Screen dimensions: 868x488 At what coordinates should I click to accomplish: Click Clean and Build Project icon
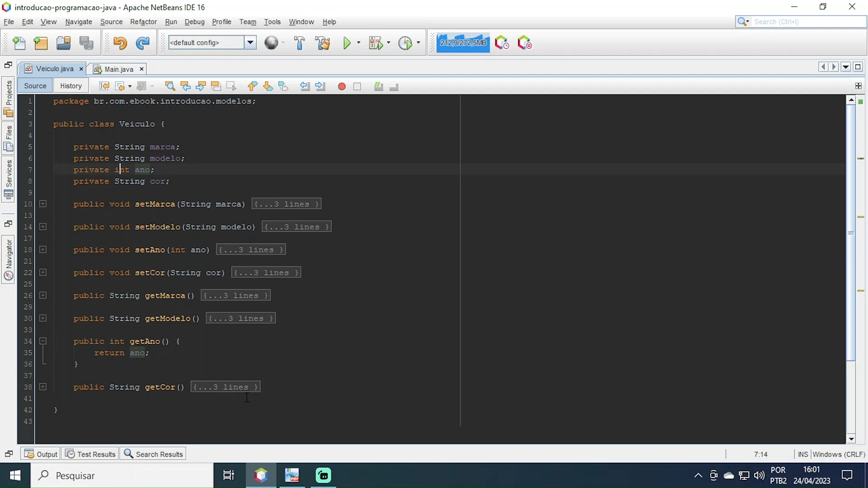click(323, 43)
